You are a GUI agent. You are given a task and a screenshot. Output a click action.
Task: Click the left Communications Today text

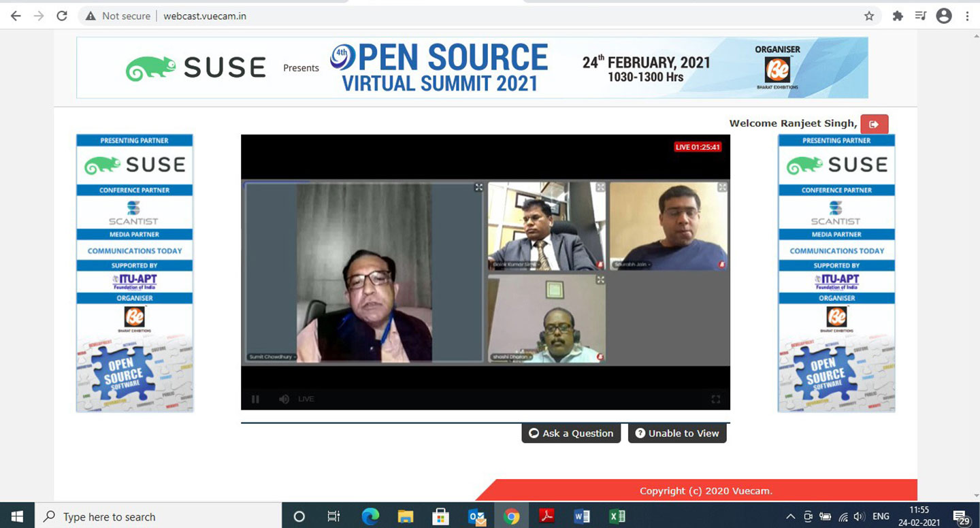pyautogui.click(x=135, y=250)
